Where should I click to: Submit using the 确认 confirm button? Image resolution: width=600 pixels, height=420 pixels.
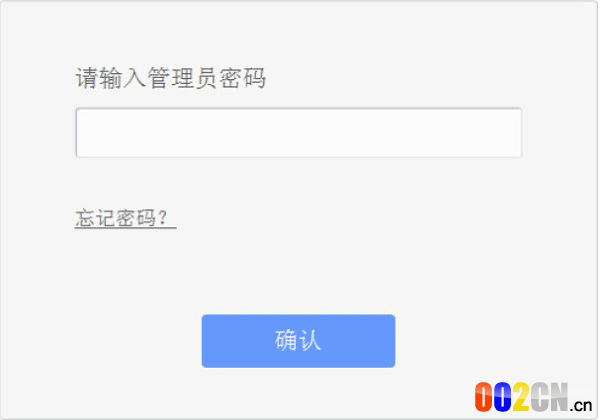(298, 341)
